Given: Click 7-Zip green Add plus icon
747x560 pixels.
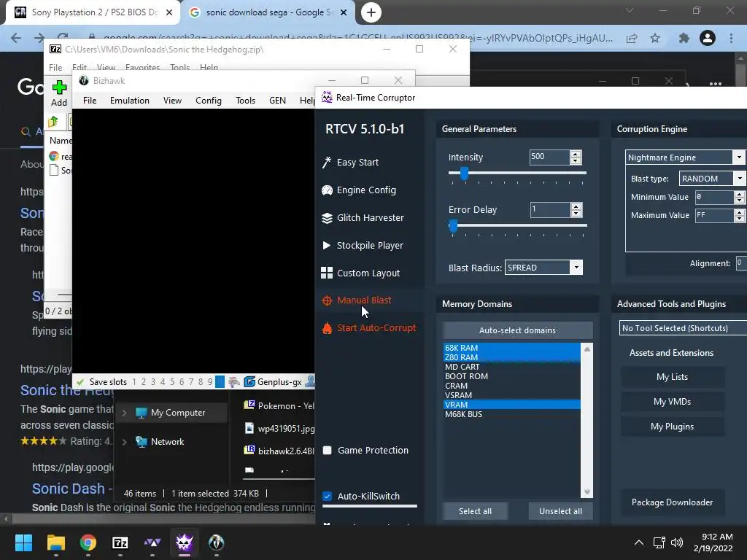Looking at the screenshot, I should pos(59,87).
